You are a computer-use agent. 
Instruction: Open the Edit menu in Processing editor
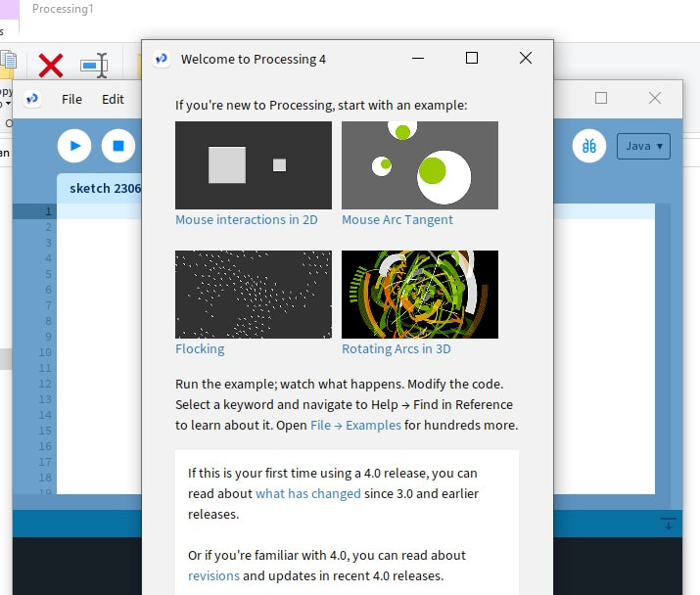[113, 99]
